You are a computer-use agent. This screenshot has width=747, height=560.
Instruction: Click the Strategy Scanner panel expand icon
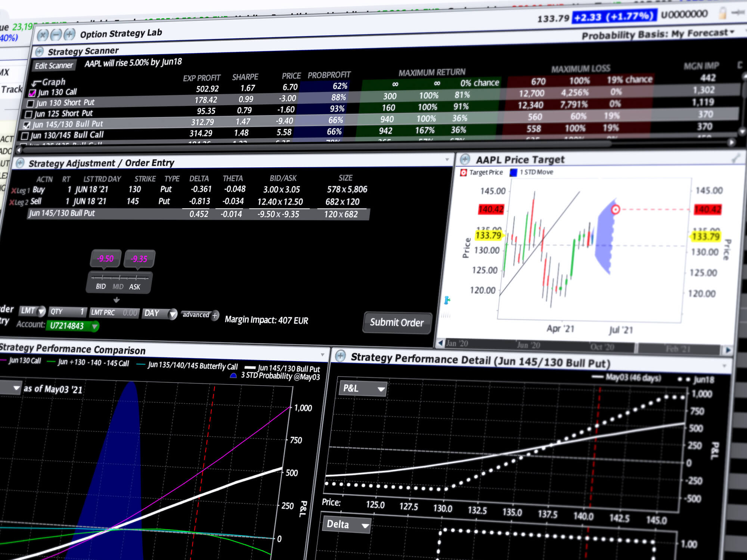click(40, 52)
